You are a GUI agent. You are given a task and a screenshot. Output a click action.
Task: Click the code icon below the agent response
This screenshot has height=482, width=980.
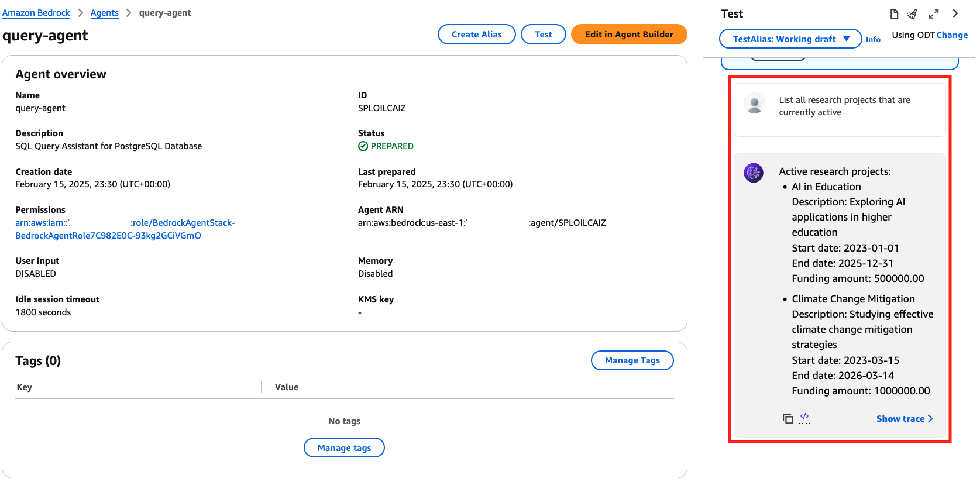[804, 418]
